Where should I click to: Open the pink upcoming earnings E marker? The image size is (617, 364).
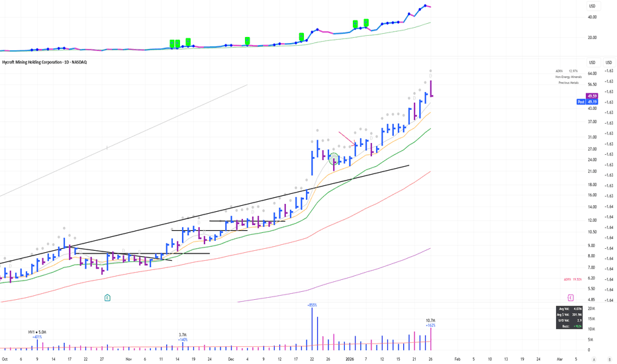click(571, 298)
